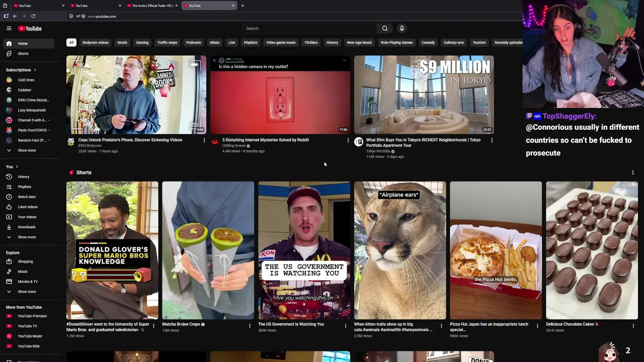Go back with browser back arrow

coord(15,16)
